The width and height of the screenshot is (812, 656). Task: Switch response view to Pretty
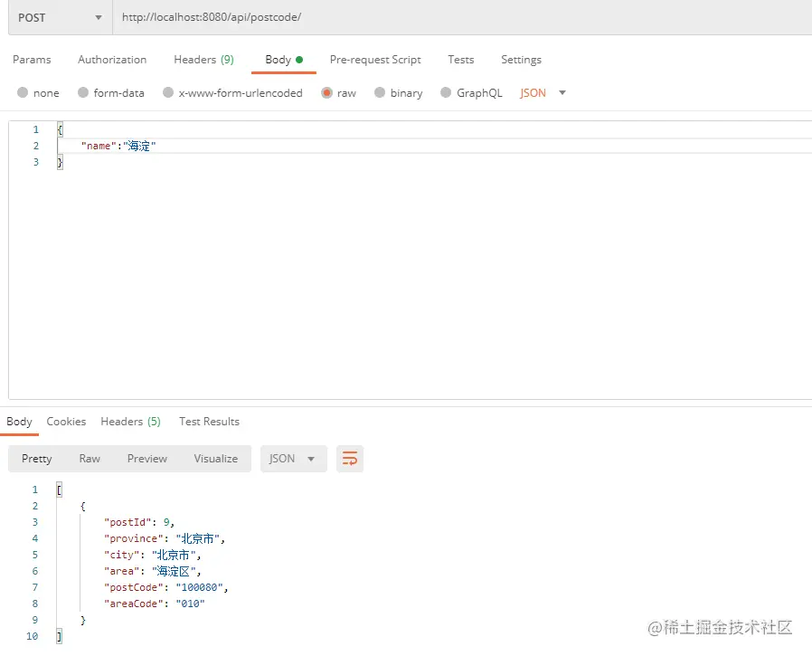pos(37,459)
